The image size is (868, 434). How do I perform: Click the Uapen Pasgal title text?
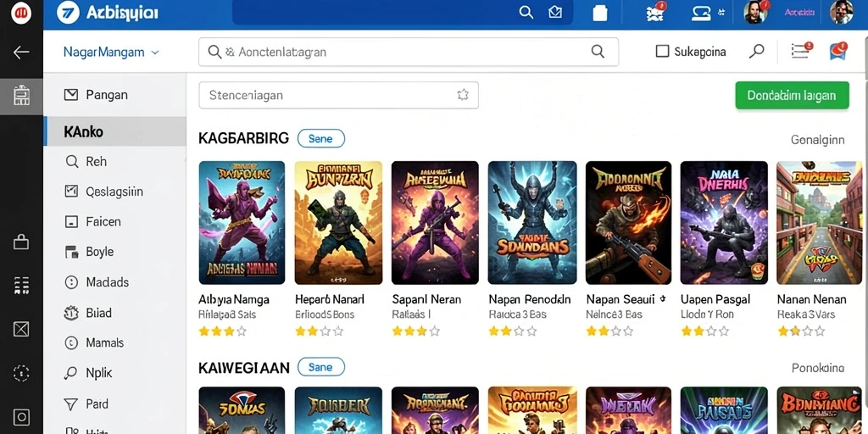[715, 299]
